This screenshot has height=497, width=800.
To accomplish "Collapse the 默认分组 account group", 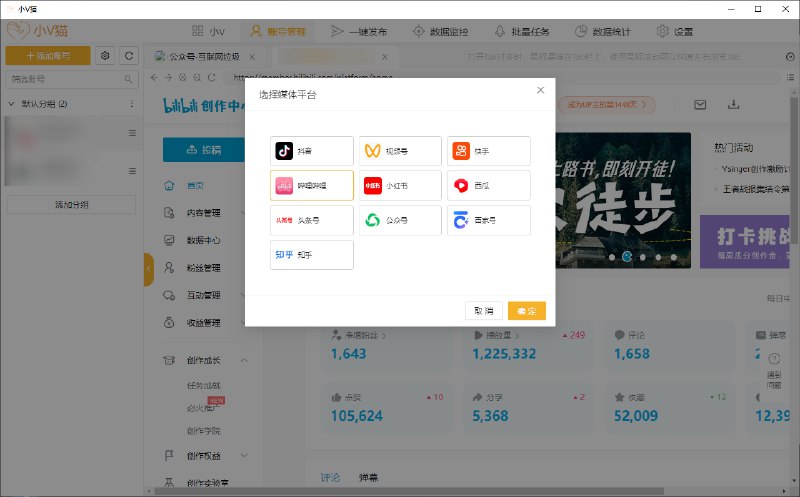I will [12, 104].
